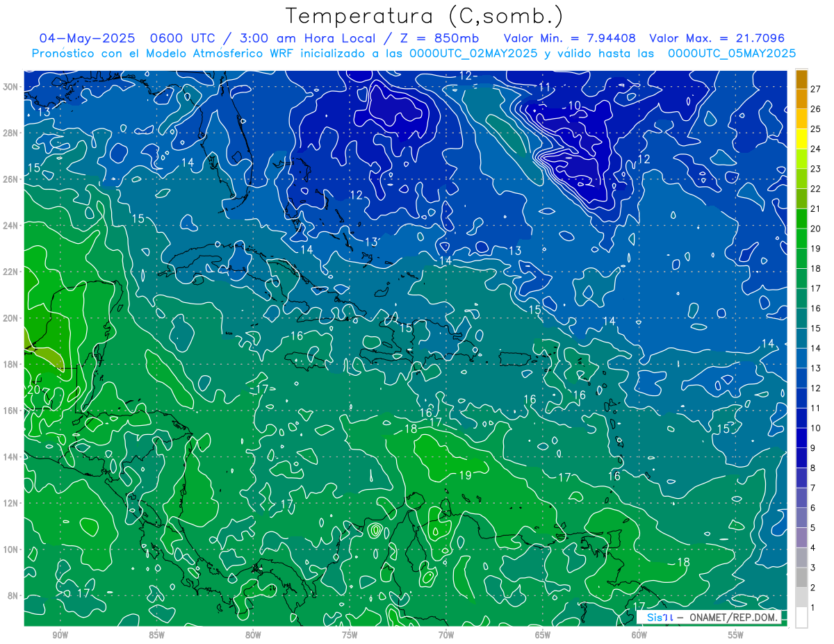Click color scale label 24

[816, 149]
